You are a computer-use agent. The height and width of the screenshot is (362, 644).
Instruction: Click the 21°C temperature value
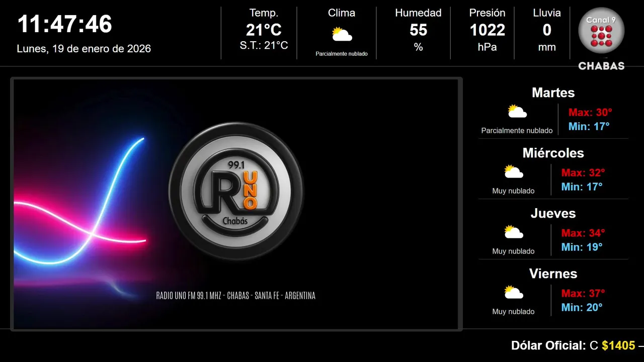[264, 30]
